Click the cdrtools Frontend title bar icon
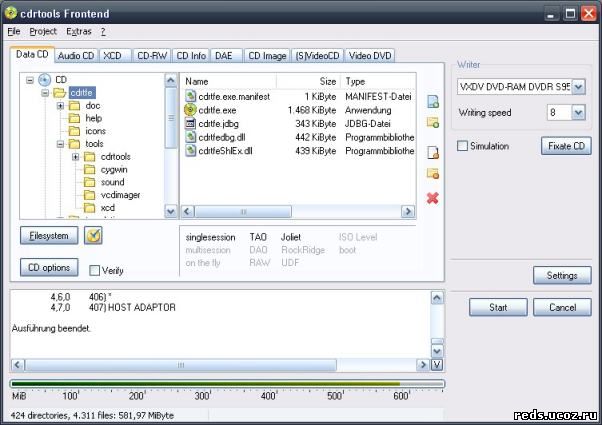602x425 pixels. (11, 13)
